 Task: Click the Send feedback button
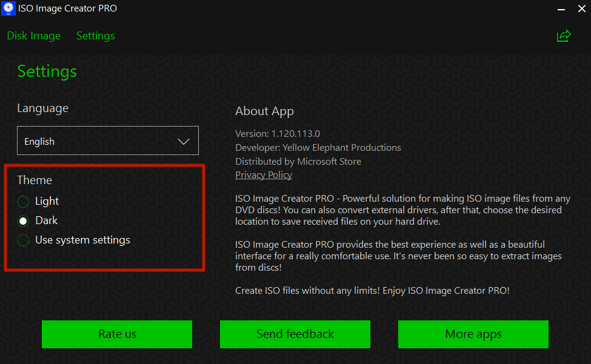pos(295,334)
